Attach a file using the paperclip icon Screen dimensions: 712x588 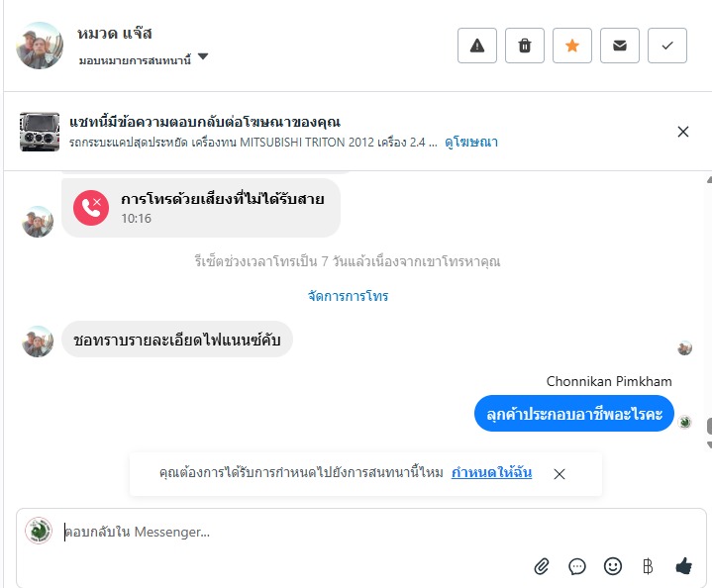click(x=542, y=566)
